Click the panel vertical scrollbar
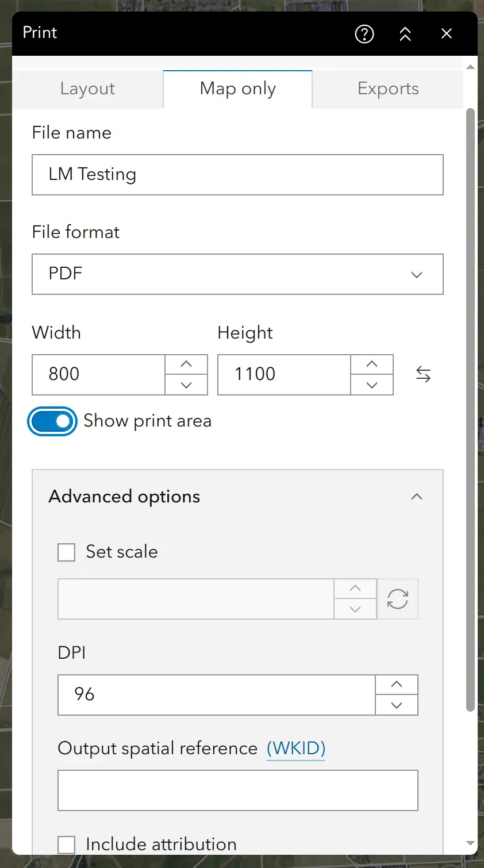 tap(470, 410)
